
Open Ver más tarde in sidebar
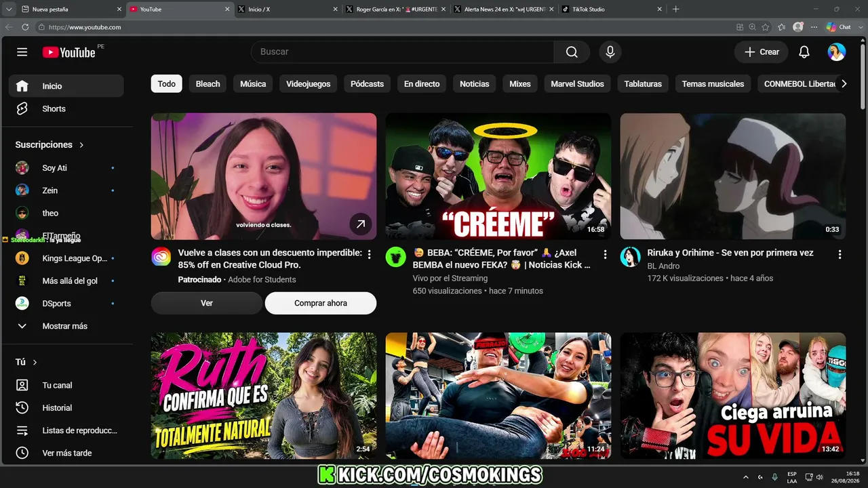(x=66, y=453)
